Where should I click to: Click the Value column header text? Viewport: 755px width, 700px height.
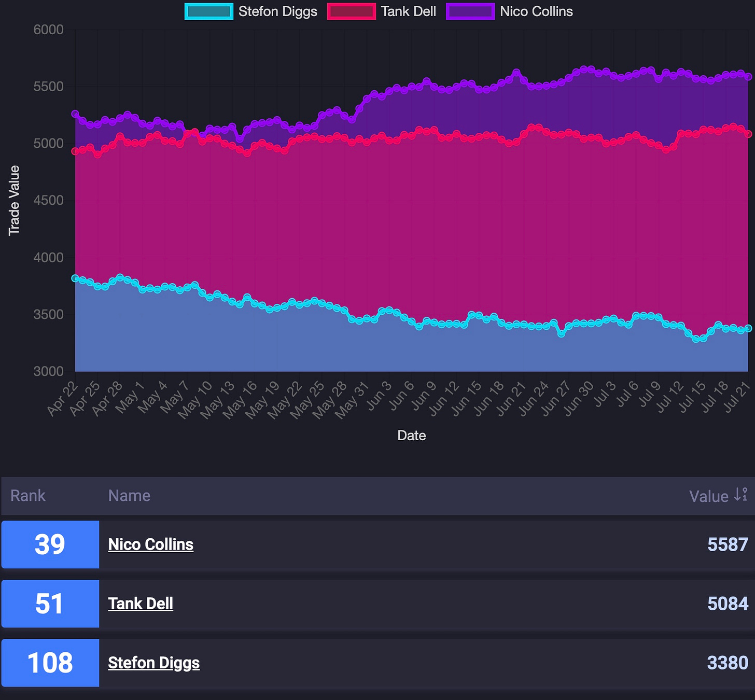click(x=708, y=496)
